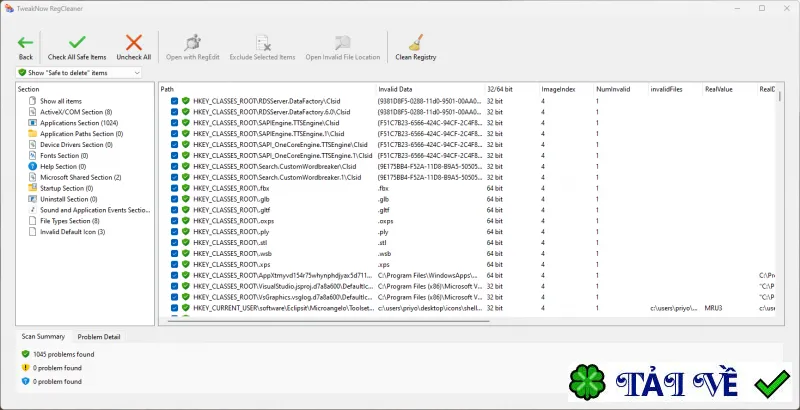This screenshot has width=800, height=410.
Task: Click the Section header in the left pane
Action: (29, 89)
